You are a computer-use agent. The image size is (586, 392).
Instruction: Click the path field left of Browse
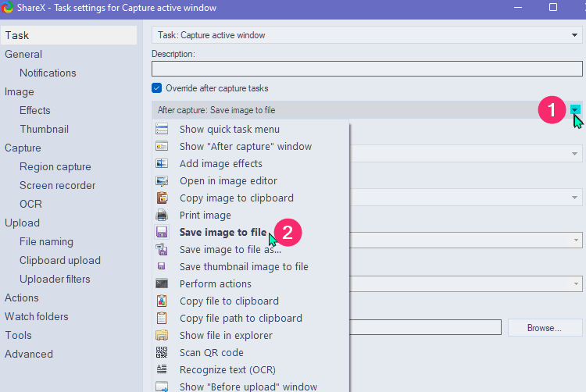425,327
